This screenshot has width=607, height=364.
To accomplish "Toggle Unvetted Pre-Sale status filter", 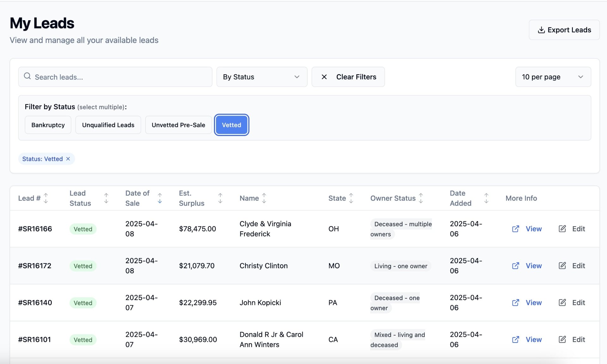I will coord(178,125).
